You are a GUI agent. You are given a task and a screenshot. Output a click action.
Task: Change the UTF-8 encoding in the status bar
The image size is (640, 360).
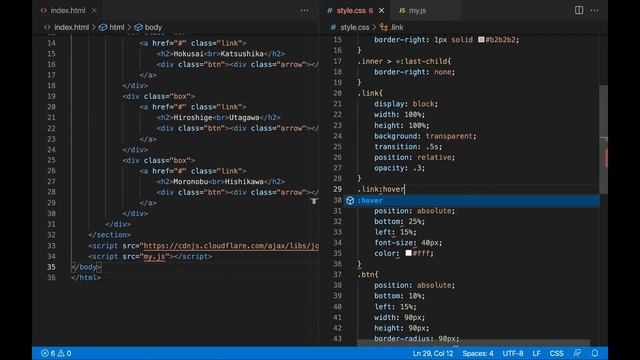coord(513,353)
